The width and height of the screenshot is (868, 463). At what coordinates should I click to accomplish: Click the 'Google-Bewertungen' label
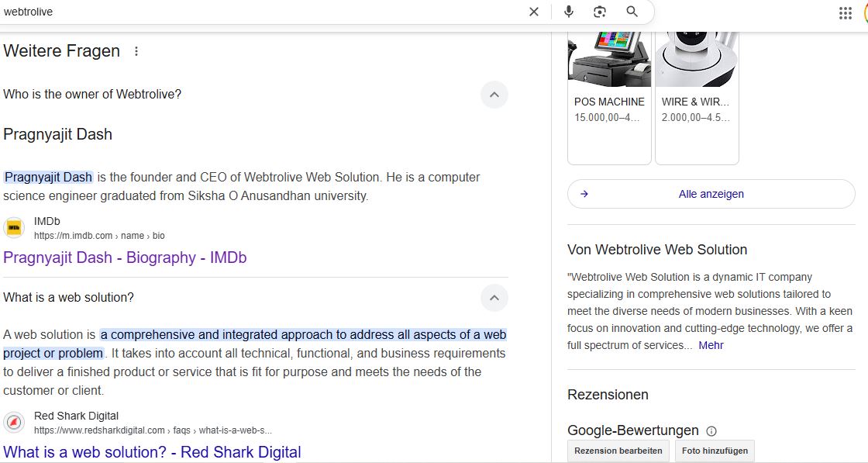tap(632, 430)
